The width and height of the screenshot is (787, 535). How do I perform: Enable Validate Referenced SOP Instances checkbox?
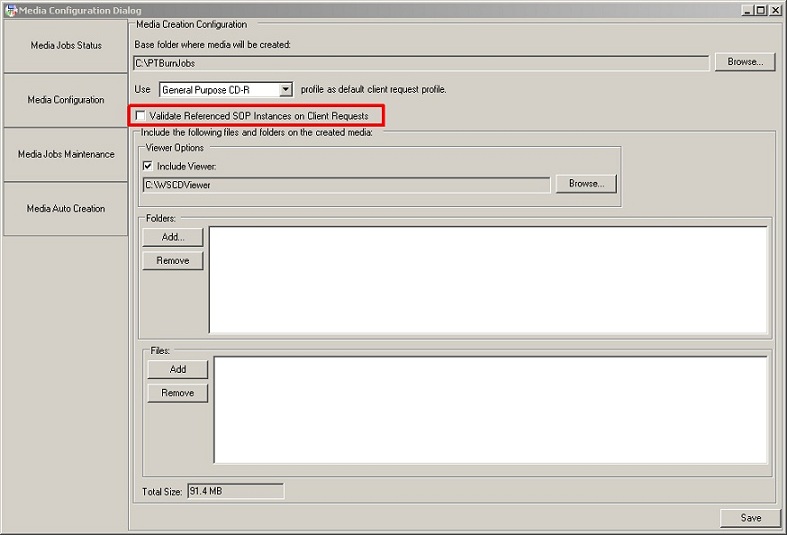point(141,116)
